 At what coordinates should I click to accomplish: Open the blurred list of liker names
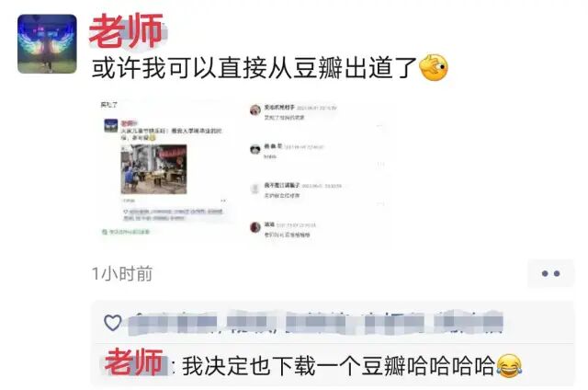316,323
